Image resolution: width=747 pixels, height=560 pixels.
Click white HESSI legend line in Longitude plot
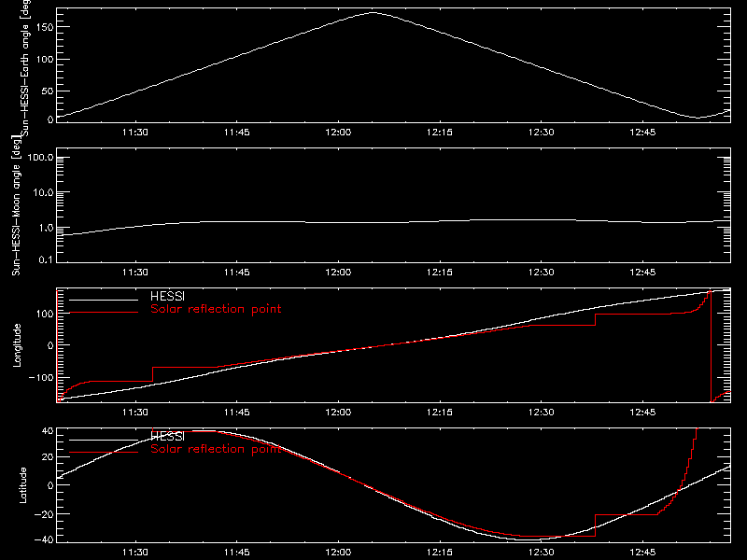[104, 300]
